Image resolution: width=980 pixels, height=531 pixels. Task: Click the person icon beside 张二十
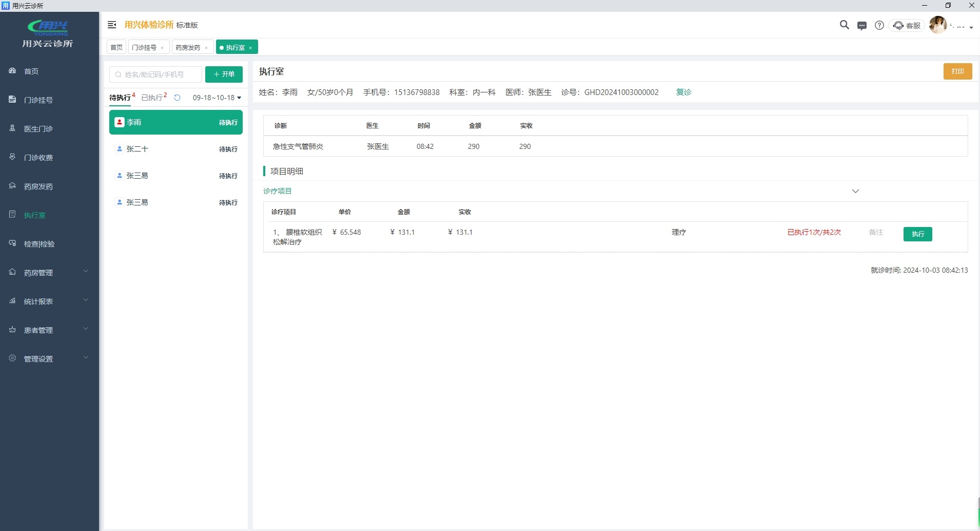120,149
